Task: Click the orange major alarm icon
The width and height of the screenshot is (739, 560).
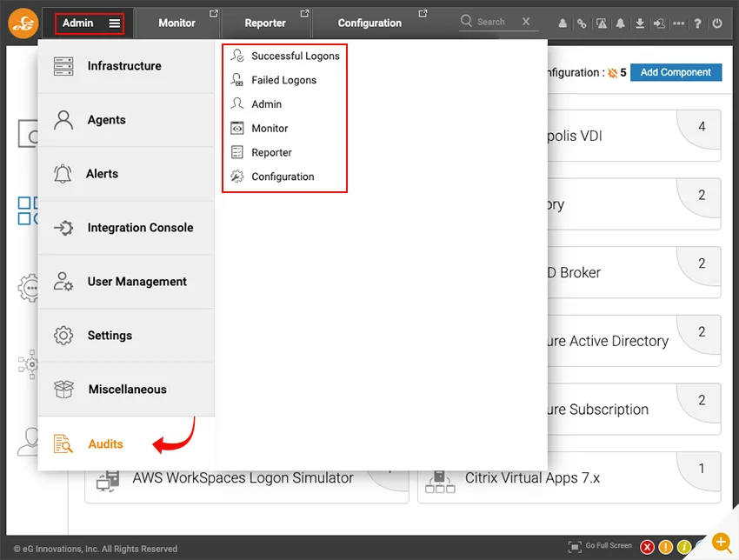Action: pyautogui.click(x=665, y=547)
